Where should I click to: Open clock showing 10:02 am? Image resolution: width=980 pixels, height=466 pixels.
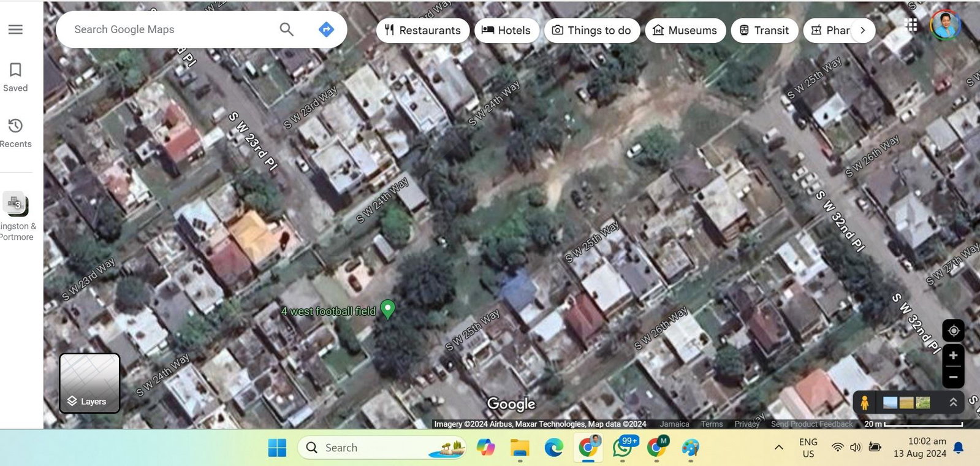[920, 448]
